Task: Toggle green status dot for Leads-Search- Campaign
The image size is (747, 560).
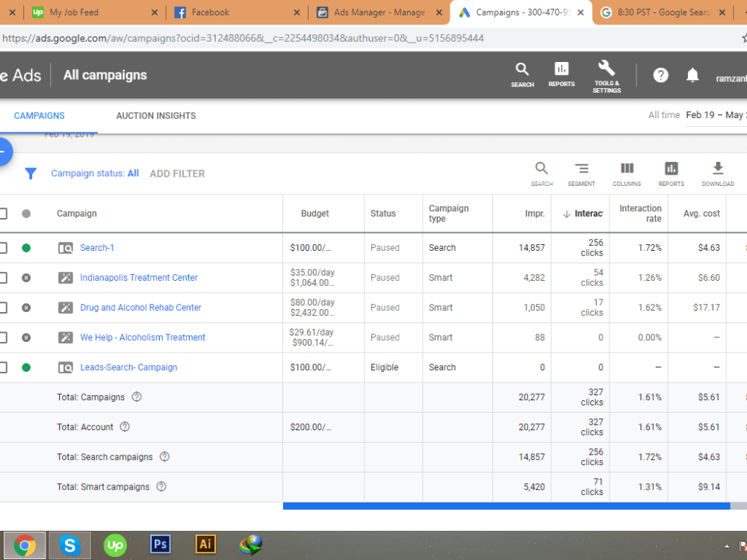Action: coord(26,367)
